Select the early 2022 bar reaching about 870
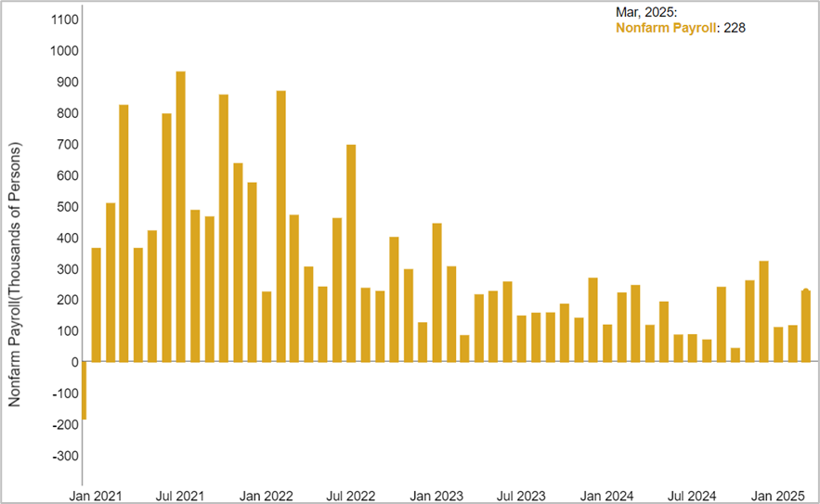The height and width of the screenshot is (504, 820). tap(280, 226)
